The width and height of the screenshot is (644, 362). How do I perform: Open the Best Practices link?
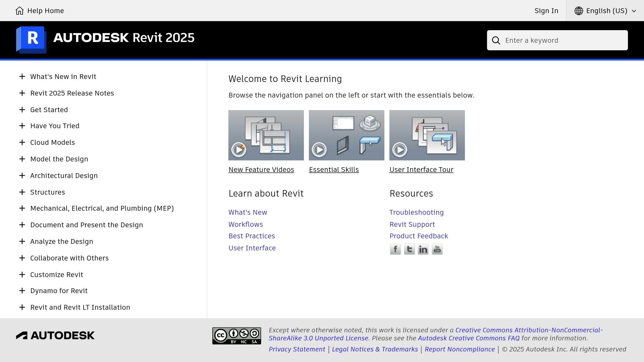click(252, 236)
